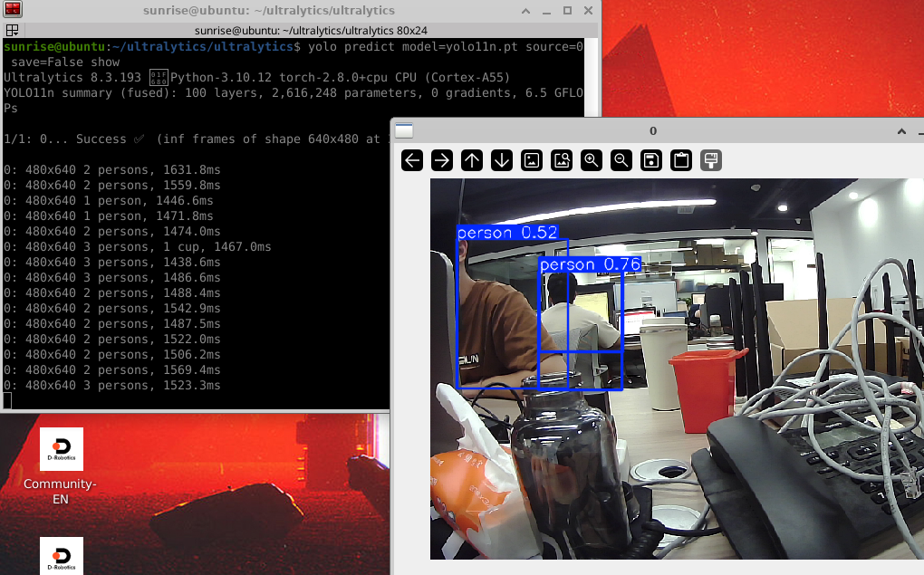Click the terminal line ending in 1542.9ms
Screen dimensions: 924x575
[112, 308]
